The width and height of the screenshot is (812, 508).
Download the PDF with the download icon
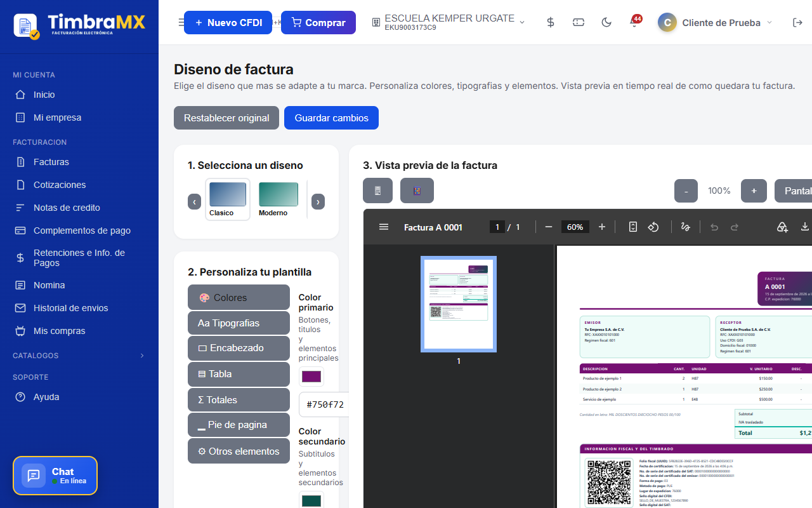tap(805, 227)
